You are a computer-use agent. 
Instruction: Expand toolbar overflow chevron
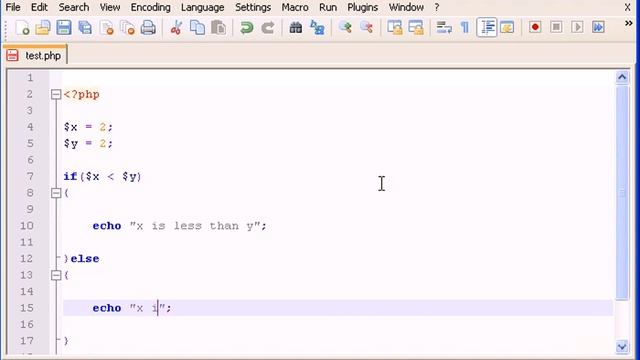(629, 23)
